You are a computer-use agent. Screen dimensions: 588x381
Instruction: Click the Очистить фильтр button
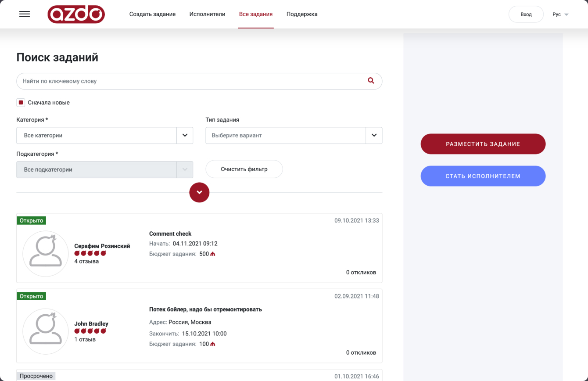pyautogui.click(x=244, y=169)
